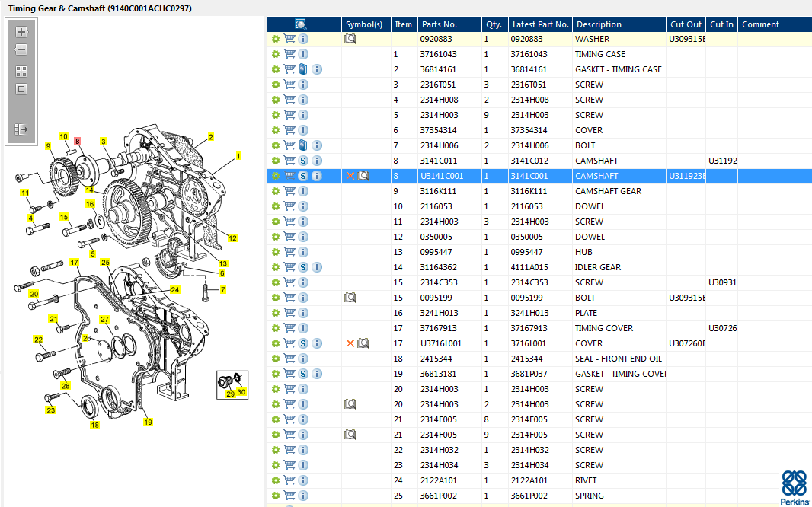Screen dimensions: 812x507
Task: Click the four-squares grid view icon
Action: tap(21, 72)
